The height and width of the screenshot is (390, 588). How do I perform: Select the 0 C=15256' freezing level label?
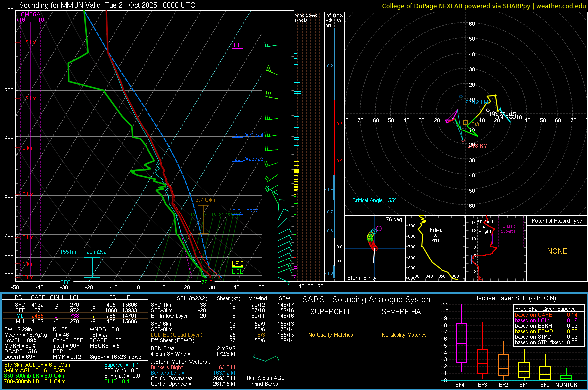[x=246, y=211]
